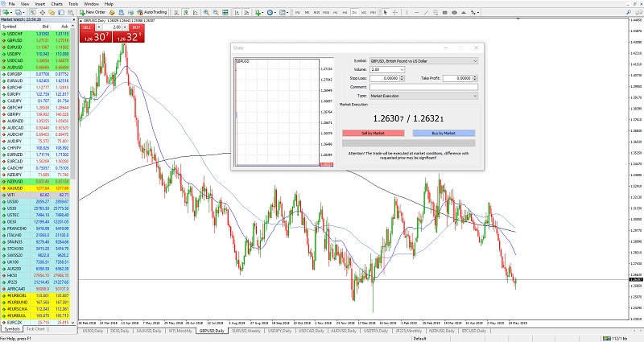644x342 pixels.
Task: Select the H1 timeframe button
Action: point(335,12)
